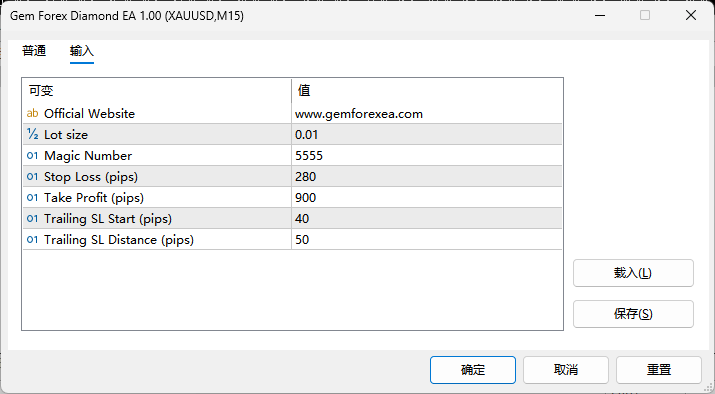Click the integer icon beside Stop Loss (pips)
Image resolution: width=715 pixels, height=394 pixels.
pos(32,176)
